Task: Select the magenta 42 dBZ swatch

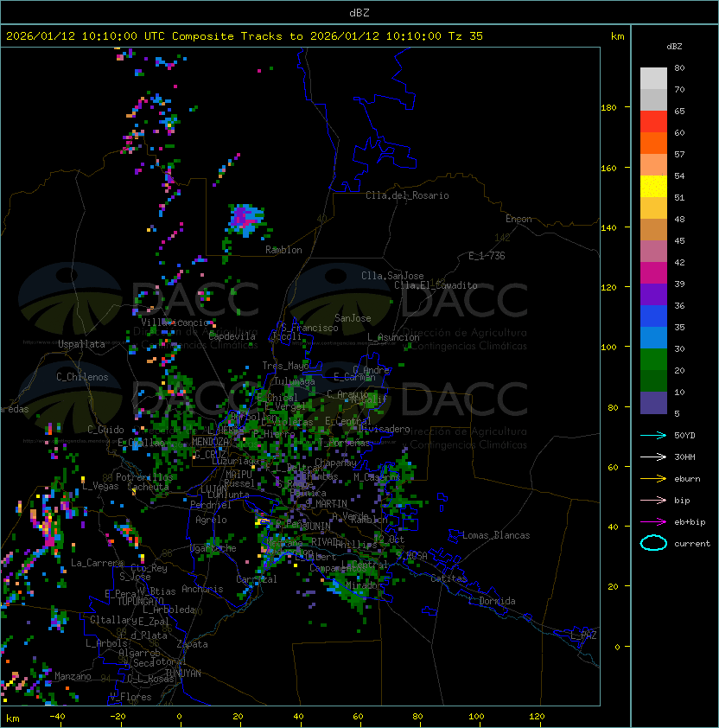Action: pos(653,273)
